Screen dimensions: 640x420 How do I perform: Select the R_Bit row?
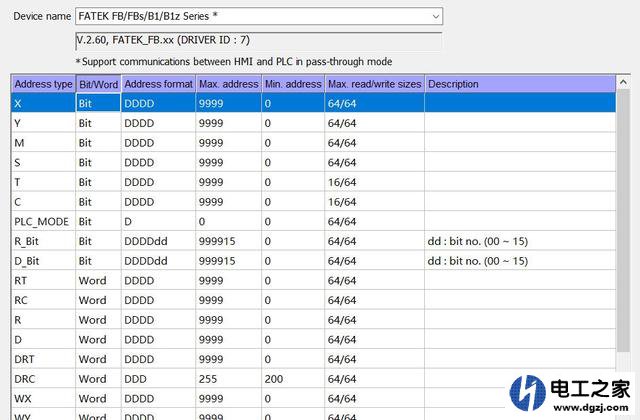43,241
